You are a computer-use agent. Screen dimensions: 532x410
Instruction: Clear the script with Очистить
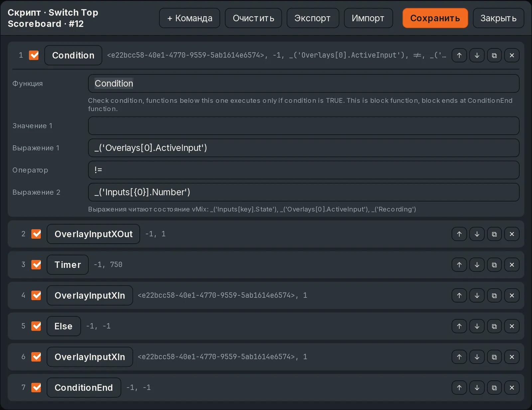pyautogui.click(x=253, y=18)
